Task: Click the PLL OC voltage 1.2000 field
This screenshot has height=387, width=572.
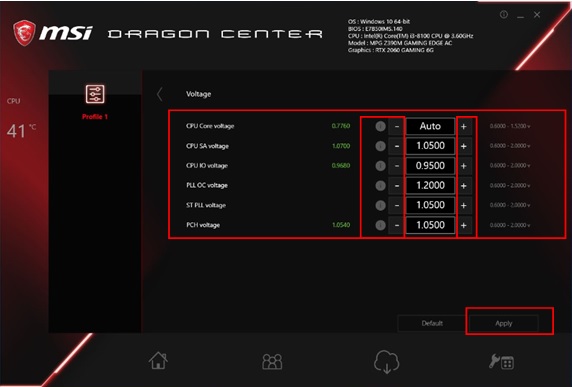Action: (x=430, y=185)
